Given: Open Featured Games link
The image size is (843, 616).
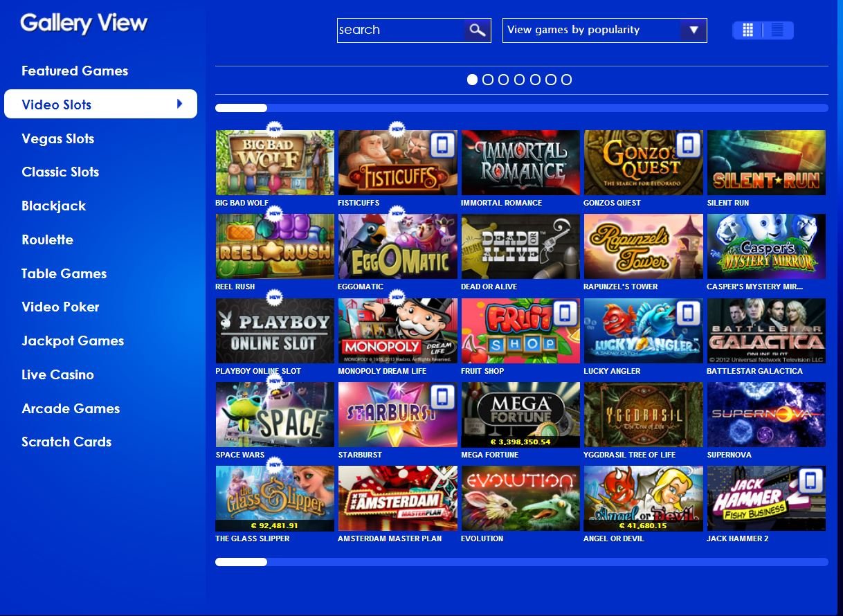Looking at the screenshot, I should click(x=75, y=71).
